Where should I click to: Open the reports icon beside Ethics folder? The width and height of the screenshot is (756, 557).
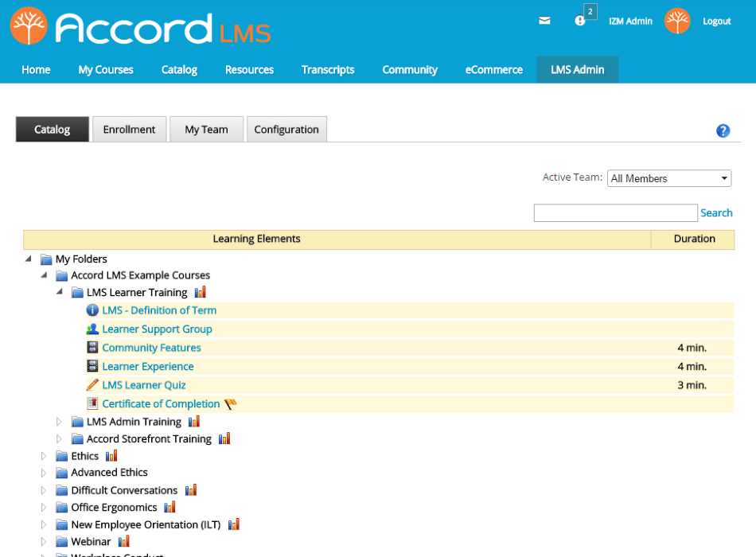coord(111,455)
